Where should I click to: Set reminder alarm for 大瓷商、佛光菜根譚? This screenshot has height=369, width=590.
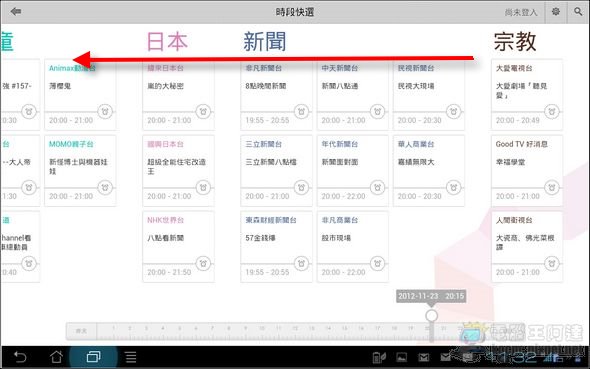[552, 263]
